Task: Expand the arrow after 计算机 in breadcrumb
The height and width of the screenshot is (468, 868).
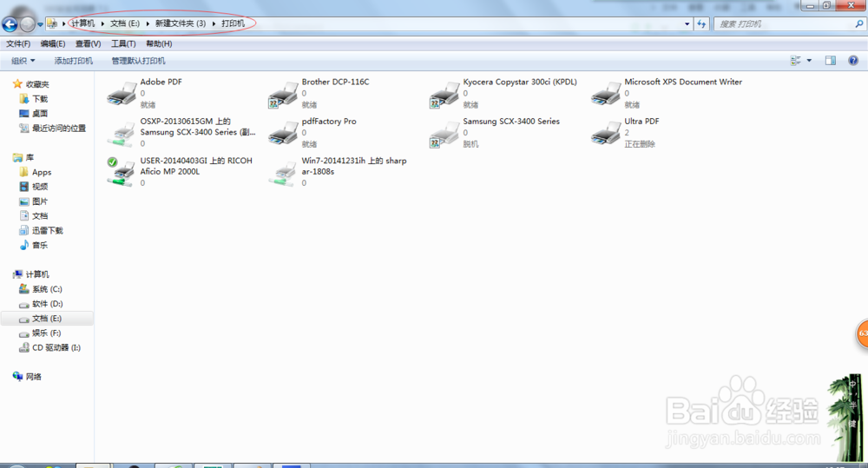Action: coord(102,23)
